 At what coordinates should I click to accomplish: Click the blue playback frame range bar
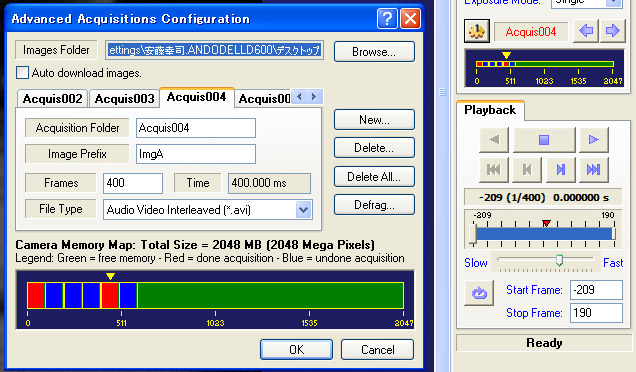(x=544, y=234)
